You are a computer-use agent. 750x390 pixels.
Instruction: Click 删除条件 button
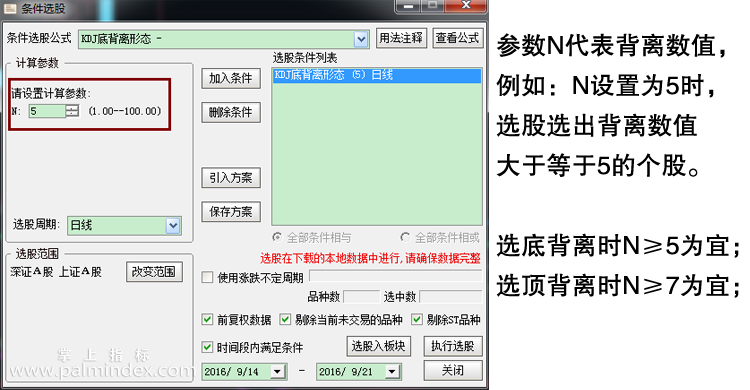(231, 112)
